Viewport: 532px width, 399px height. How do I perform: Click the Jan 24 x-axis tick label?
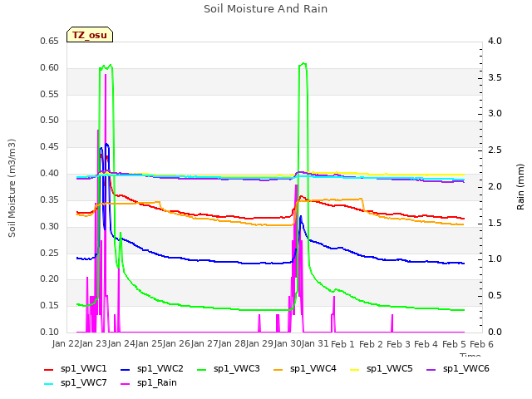point(121,343)
